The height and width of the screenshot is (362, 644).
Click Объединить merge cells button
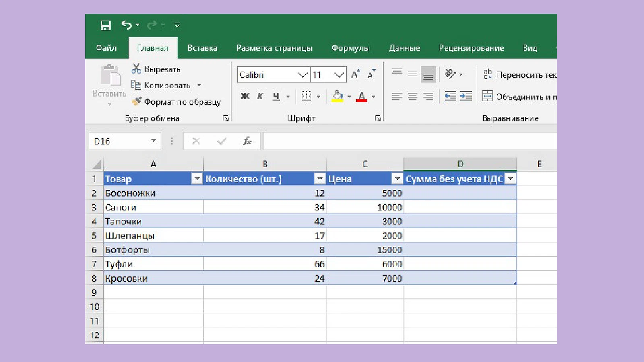[x=520, y=97]
